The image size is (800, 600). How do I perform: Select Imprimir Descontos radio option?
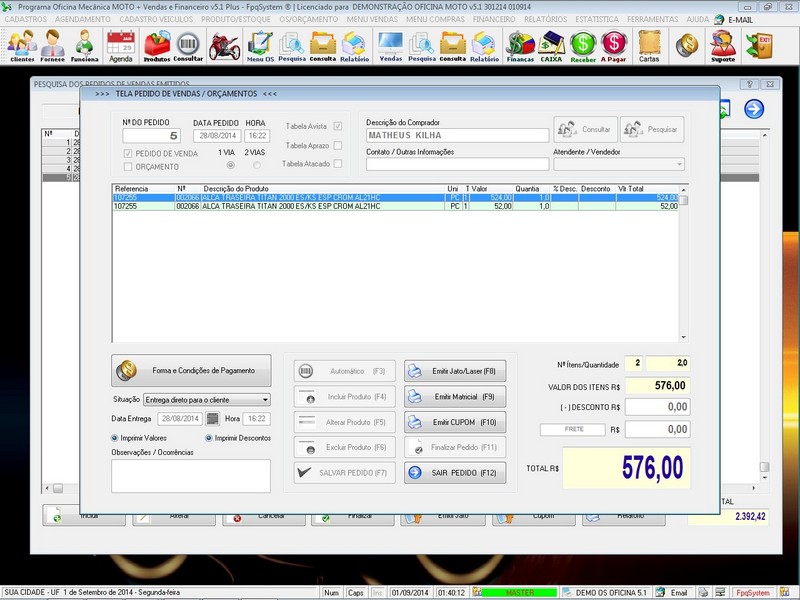209,438
